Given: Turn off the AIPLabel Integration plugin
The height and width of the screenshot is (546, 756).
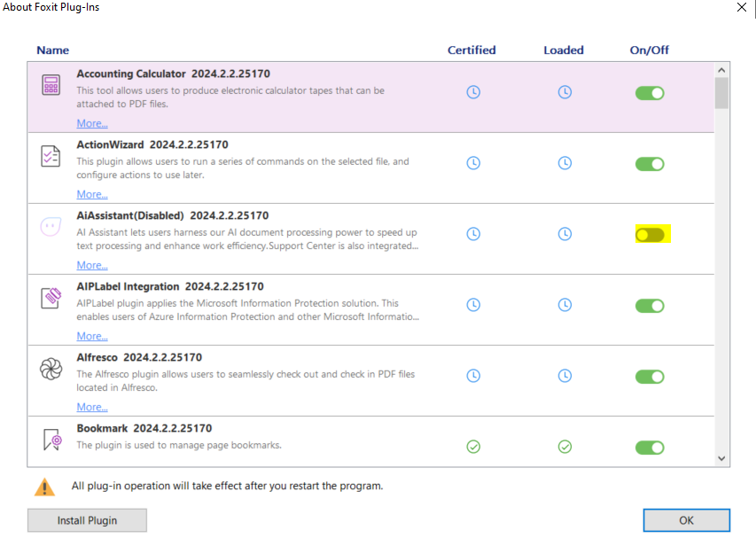Looking at the screenshot, I should point(650,305).
